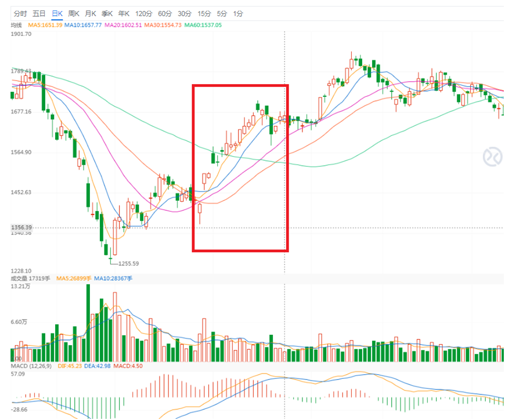Select the 日K daily candlestick tab
The width and height of the screenshot is (505, 420).
(57, 13)
